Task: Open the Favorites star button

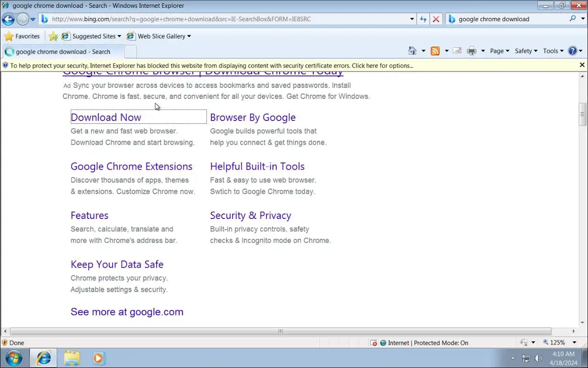Action: pos(22,36)
